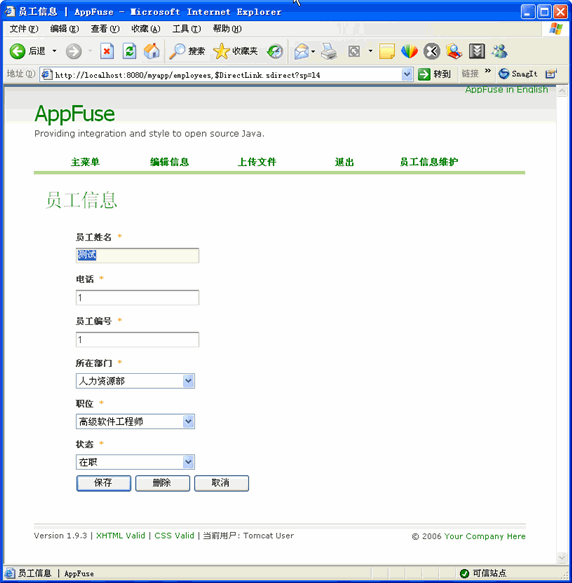
Task: Refresh the page using the green arrows icon
Action: tap(129, 51)
